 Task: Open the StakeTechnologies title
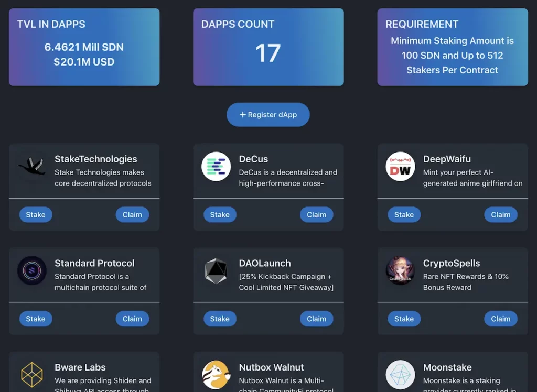(96, 159)
